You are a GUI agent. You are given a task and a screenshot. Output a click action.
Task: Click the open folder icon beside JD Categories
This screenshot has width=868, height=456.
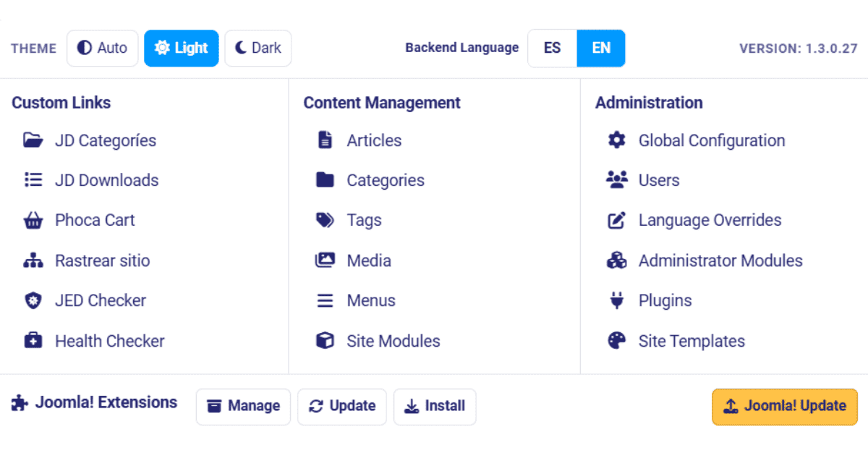pyautogui.click(x=33, y=140)
